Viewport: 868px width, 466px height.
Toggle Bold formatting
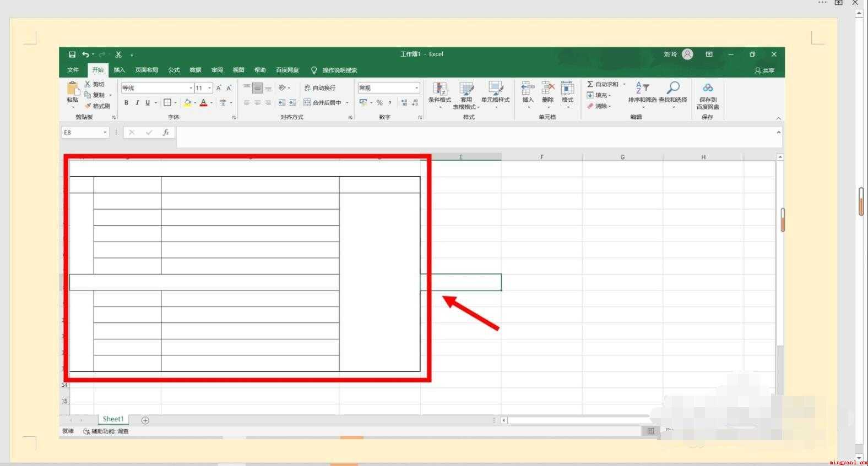pyautogui.click(x=126, y=103)
